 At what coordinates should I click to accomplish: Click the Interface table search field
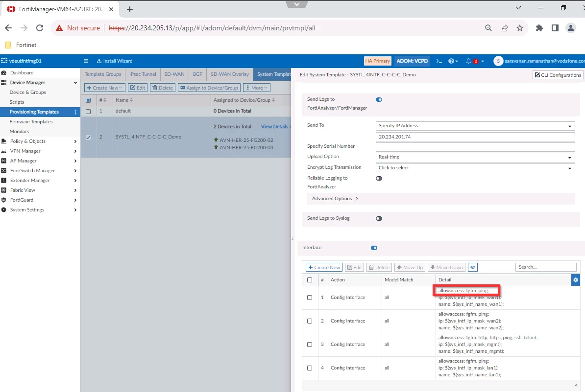(546, 267)
